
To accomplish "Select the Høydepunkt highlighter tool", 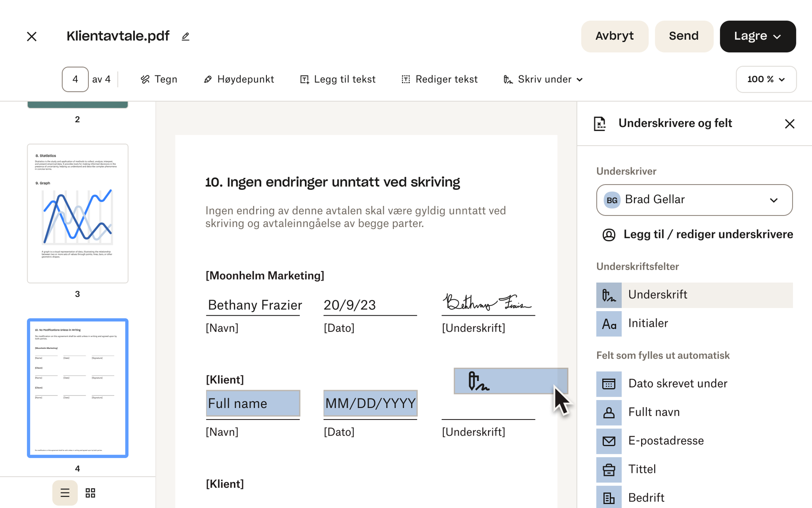I will pos(239,79).
